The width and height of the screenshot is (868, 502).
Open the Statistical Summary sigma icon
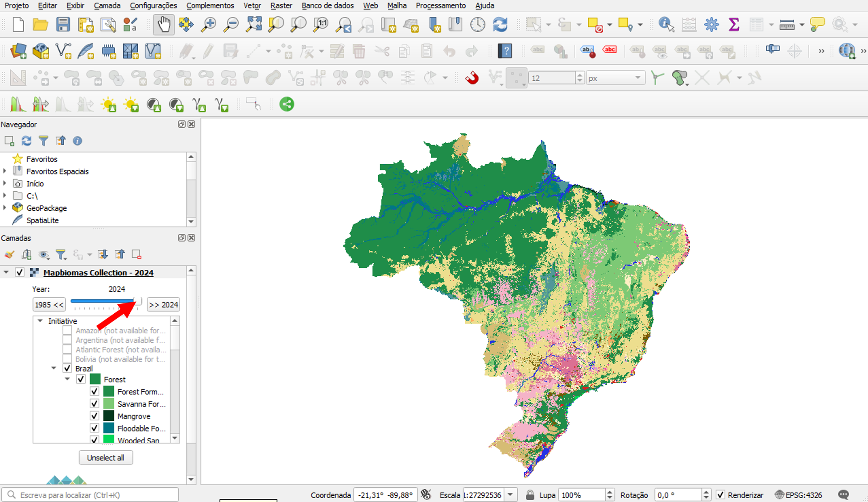click(x=734, y=24)
